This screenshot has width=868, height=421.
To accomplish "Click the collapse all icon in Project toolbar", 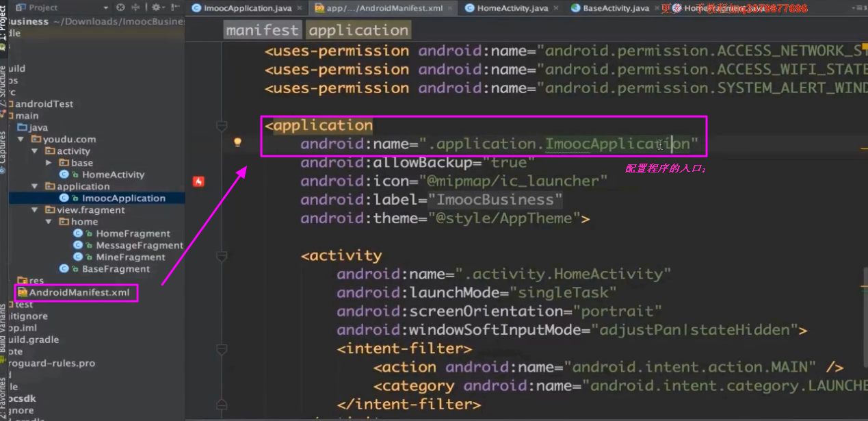I will (x=135, y=8).
